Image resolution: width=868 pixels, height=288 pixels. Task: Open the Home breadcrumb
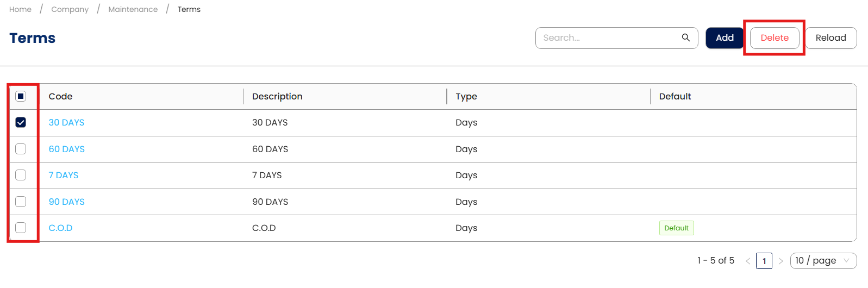pos(20,9)
